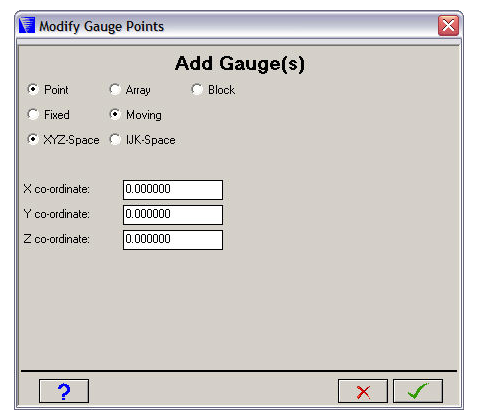Focus the X co-ordinate input field
479x420 pixels.
click(x=173, y=190)
